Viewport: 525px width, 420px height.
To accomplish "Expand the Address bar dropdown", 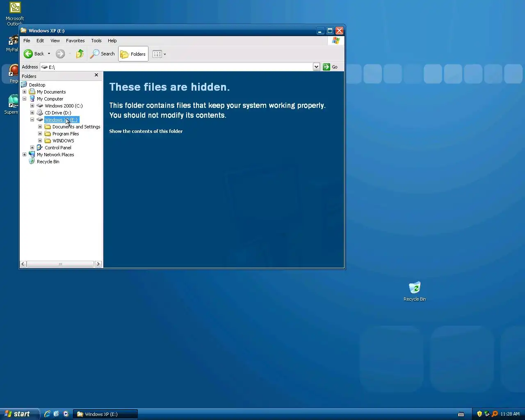I will [316, 67].
